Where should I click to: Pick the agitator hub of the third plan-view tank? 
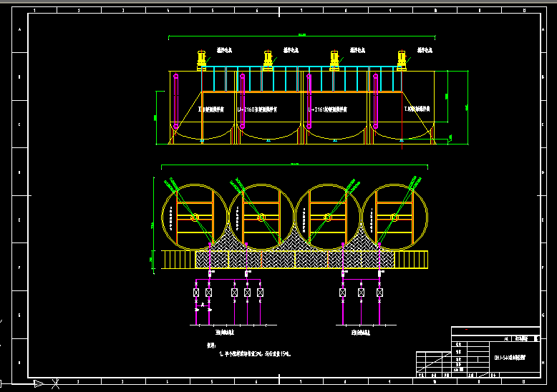pos(328,217)
